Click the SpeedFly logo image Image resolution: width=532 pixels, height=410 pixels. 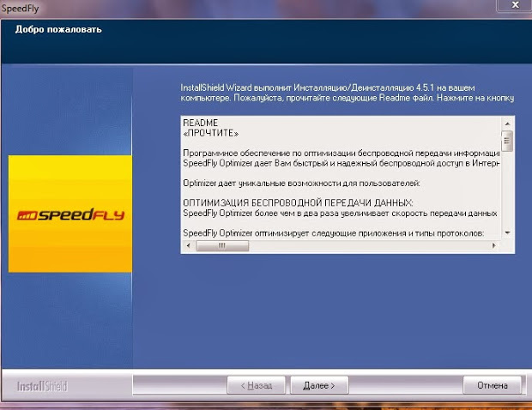[x=70, y=214]
